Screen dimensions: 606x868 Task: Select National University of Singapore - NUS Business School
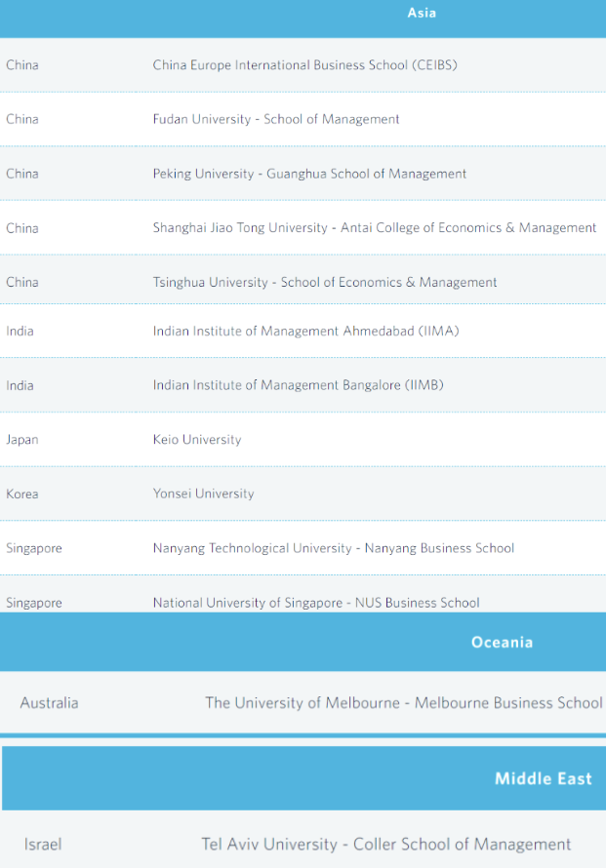(x=316, y=603)
